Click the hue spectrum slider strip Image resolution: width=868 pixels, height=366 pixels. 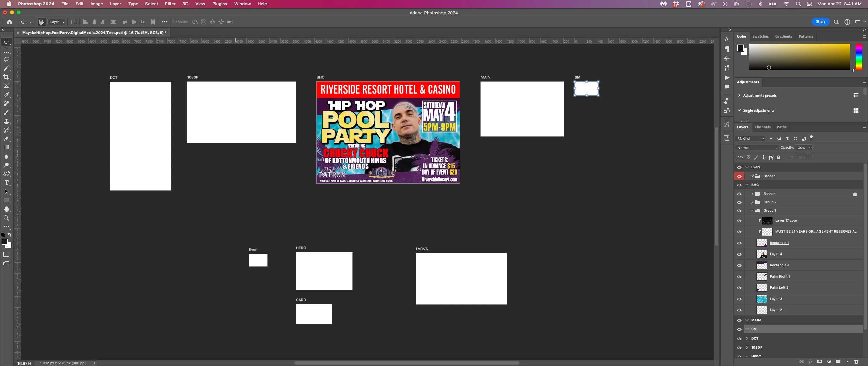pos(859,57)
